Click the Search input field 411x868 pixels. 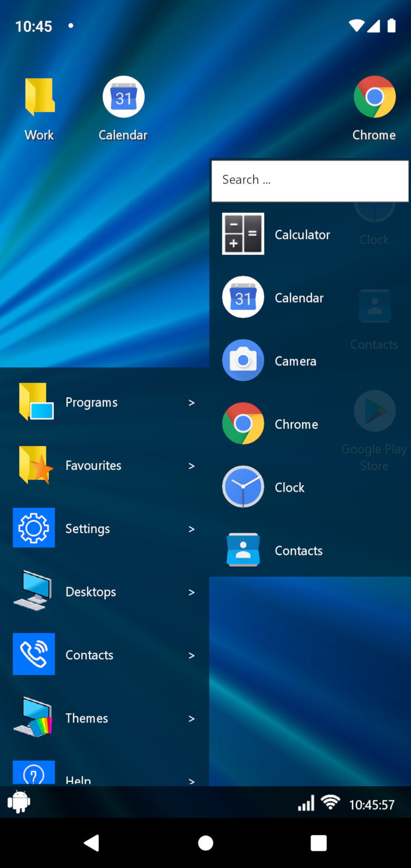[310, 180]
